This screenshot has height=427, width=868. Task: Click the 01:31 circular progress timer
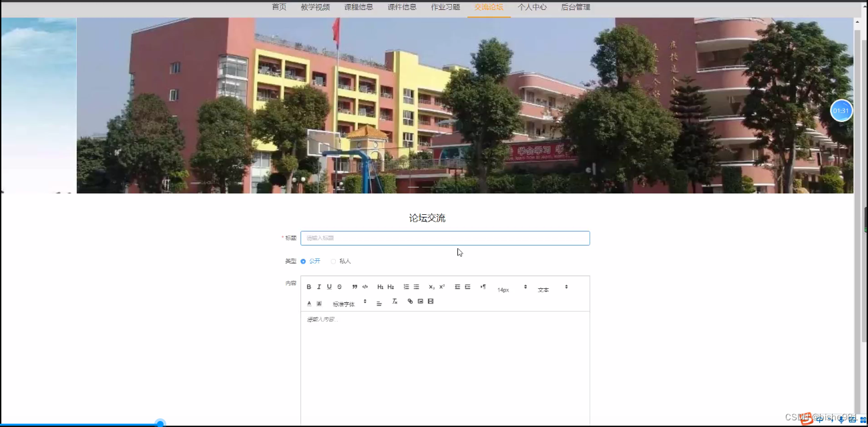(841, 111)
